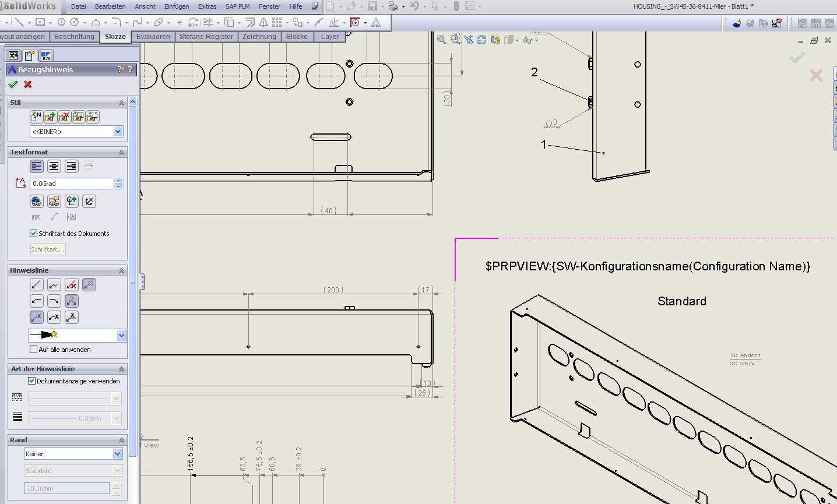
Task: Collapse the Hinweislinie section
Action: pos(122,270)
